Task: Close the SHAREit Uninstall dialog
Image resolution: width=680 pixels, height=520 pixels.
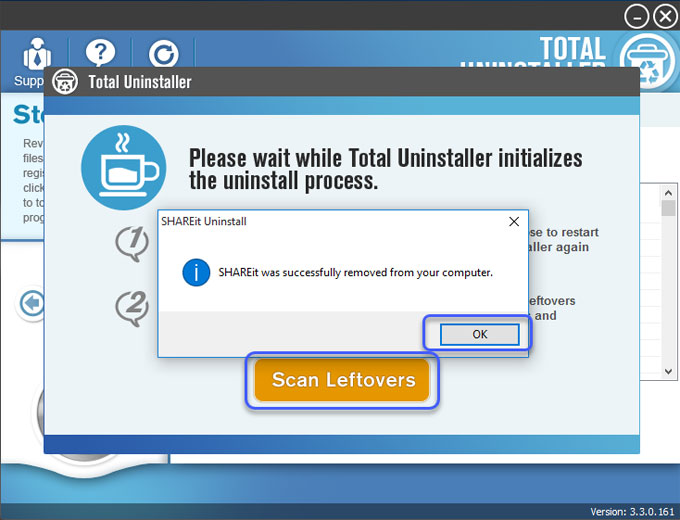Action: coord(514,222)
